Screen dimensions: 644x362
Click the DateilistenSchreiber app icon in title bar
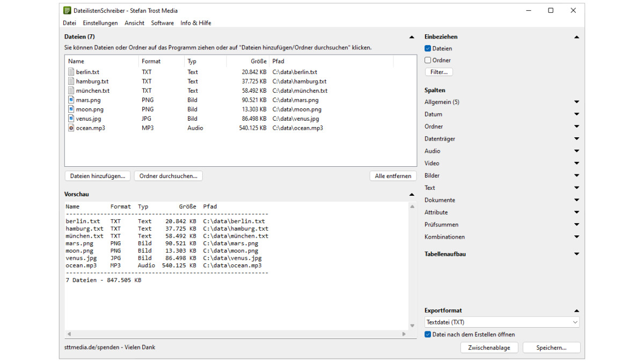[67, 11]
